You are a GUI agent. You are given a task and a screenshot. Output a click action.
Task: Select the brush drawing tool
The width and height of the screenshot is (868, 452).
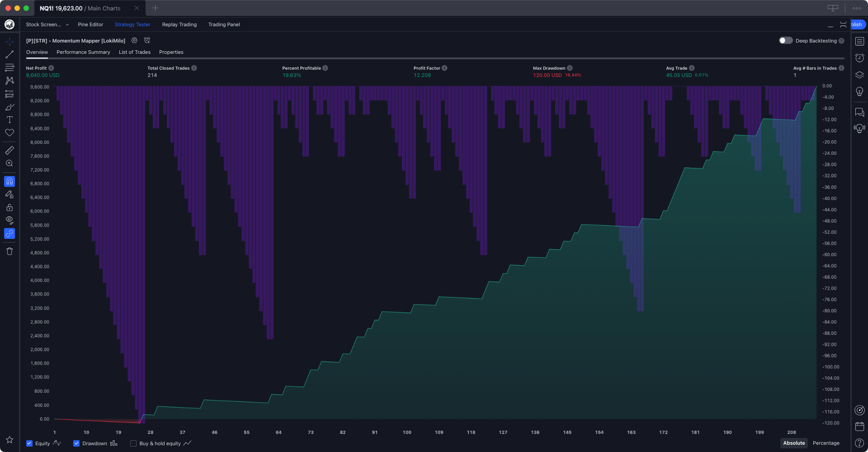tap(9, 107)
